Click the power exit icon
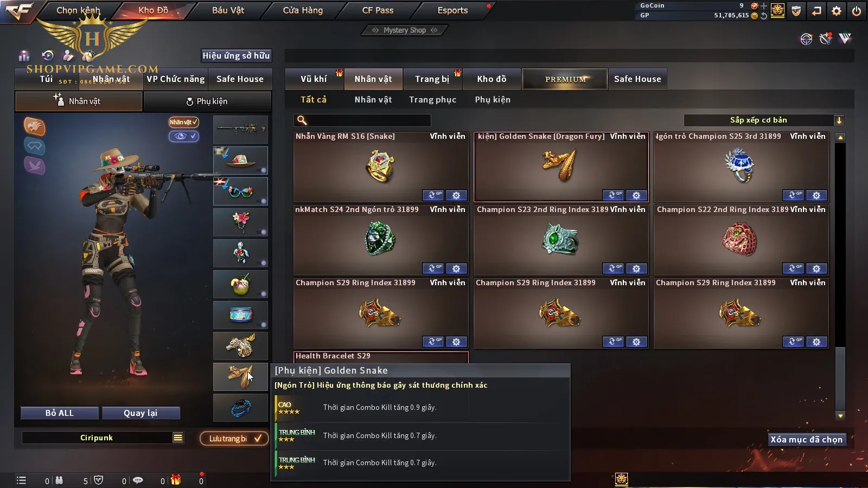Image resolution: width=868 pixels, height=488 pixels. pos(857,11)
